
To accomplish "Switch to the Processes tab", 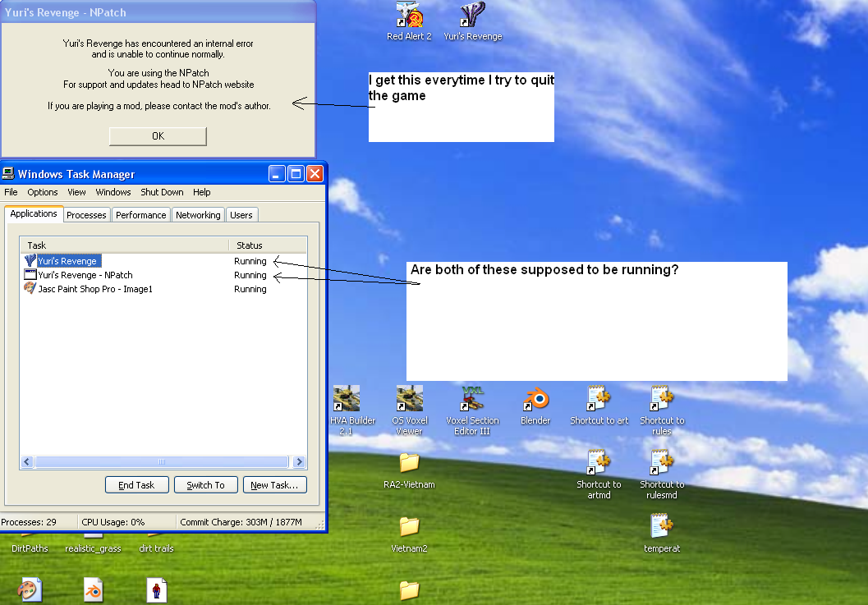I will click(x=86, y=215).
